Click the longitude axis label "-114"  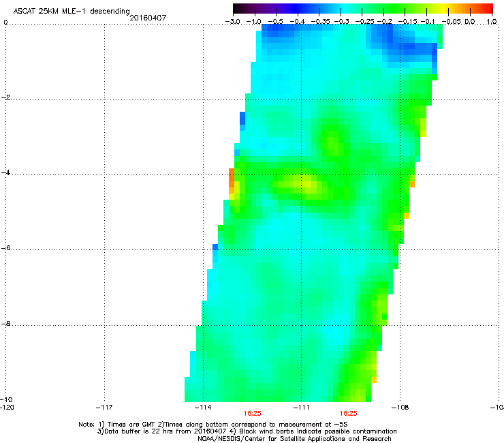(203, 408)
